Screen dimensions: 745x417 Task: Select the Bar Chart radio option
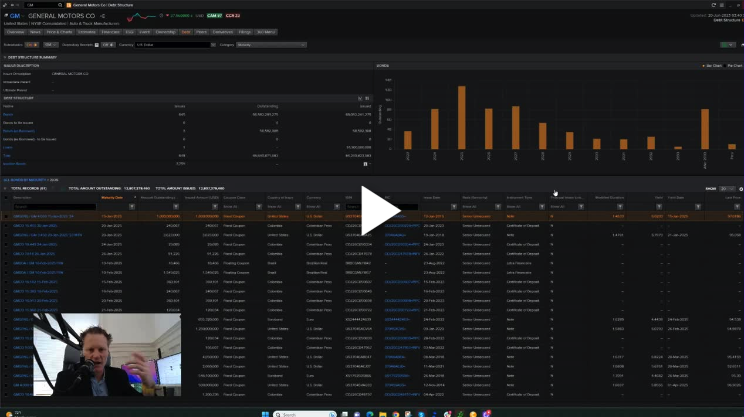click(704, 66)
